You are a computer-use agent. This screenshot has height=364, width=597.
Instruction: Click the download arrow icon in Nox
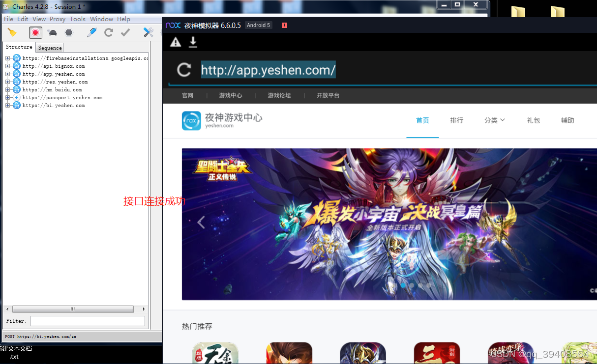point(193,42)
